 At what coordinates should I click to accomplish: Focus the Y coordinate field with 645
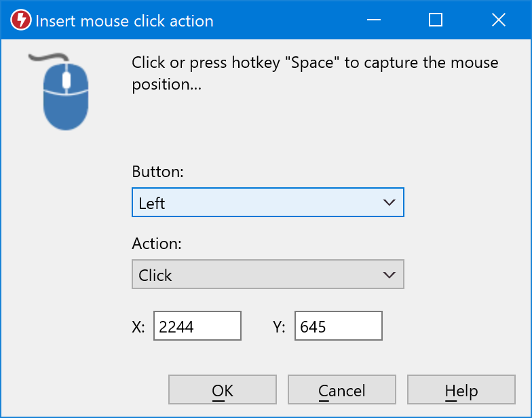[x=338, y=326]
